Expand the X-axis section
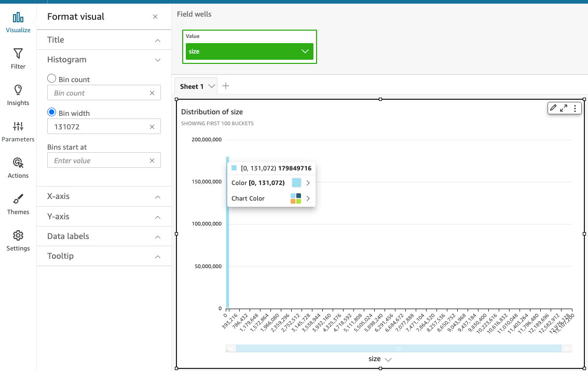This screenshot has height=371, width=588. tap(104, 196)
